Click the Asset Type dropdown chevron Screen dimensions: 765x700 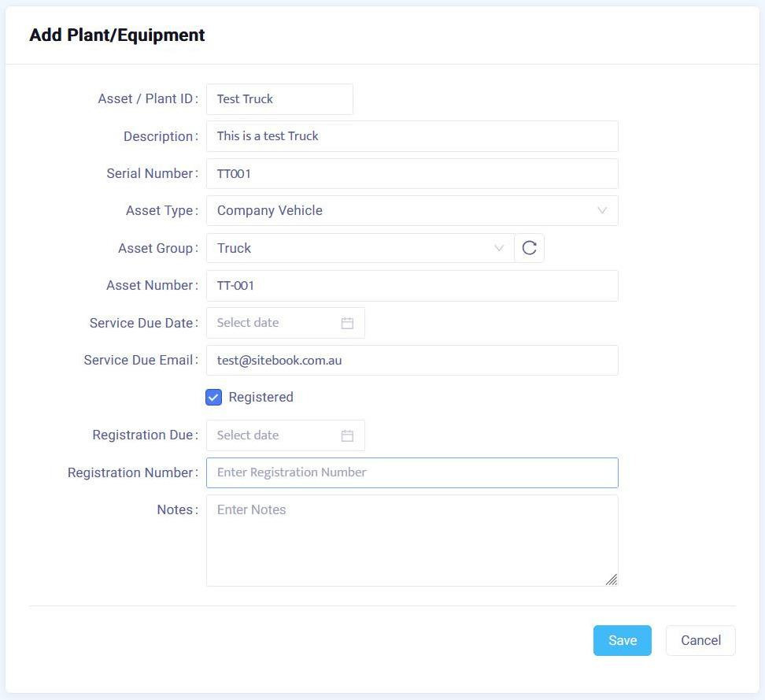coord(602,210)
